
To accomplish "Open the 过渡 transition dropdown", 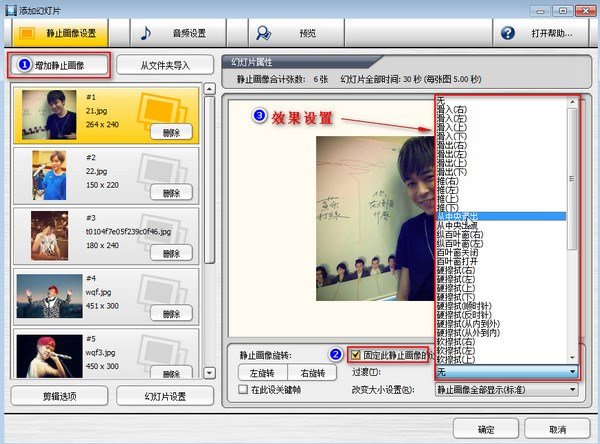I will (507, 371).
